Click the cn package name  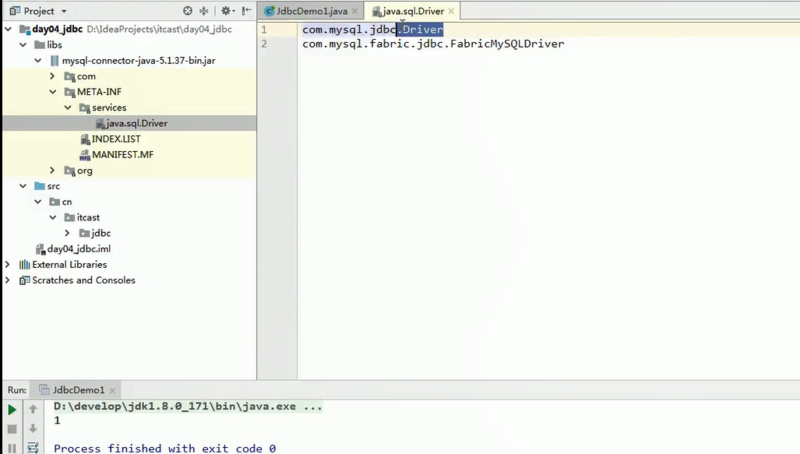pos(67,202)
